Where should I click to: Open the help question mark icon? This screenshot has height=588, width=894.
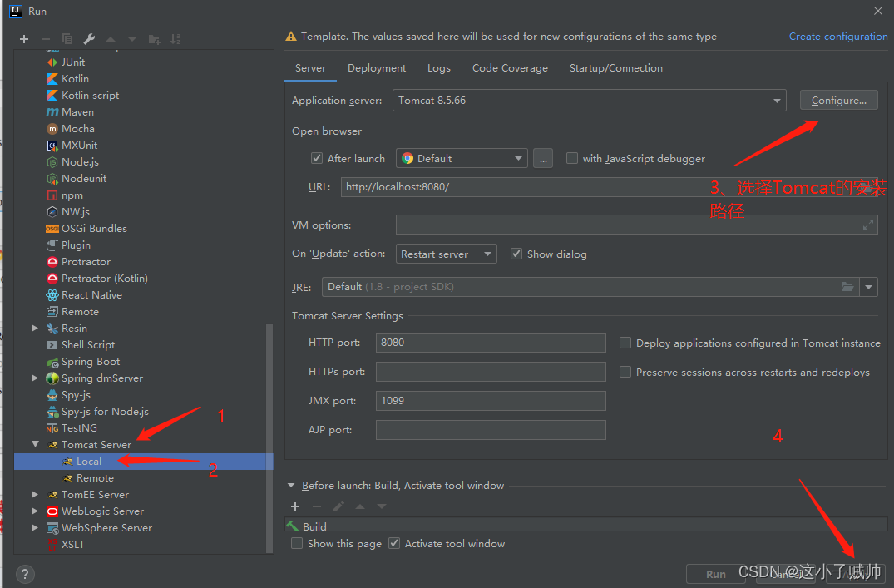pyautogui.click(x=25, y=575)
